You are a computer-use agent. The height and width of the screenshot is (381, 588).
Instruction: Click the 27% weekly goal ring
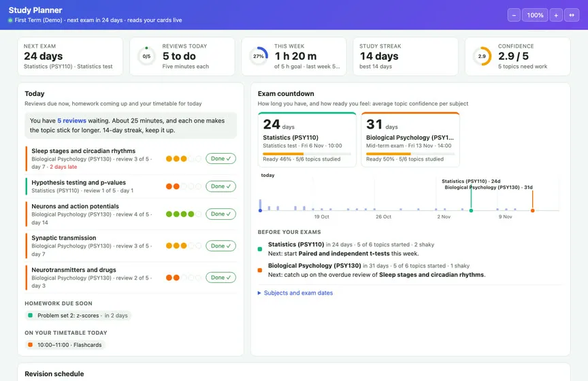click(259, 56)
